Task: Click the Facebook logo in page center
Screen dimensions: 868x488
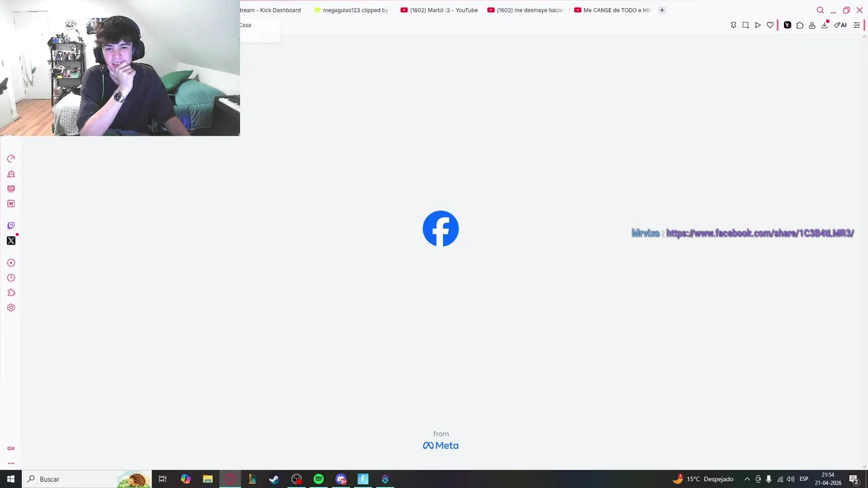Action: 441,228
